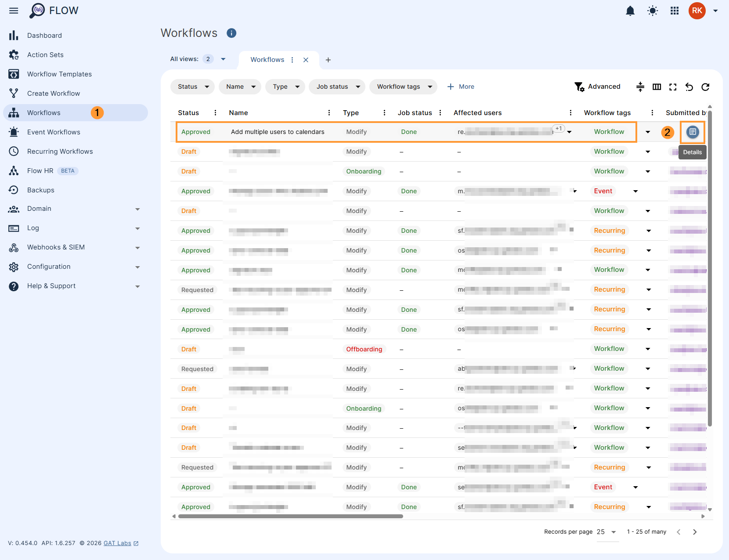This screenshot has height=560, width=729.
Task: Open Type column options menu
Action: tap(384, 113)
